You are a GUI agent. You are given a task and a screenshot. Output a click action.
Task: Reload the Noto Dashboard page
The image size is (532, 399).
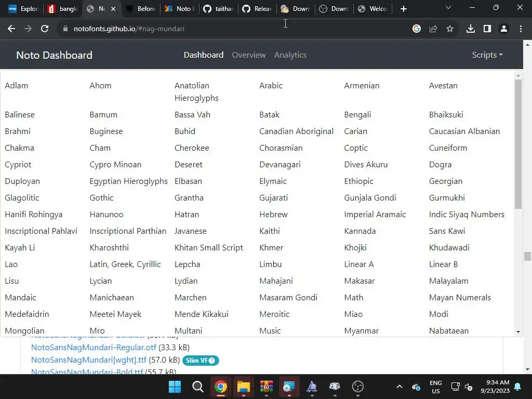(x=45, y=29)
